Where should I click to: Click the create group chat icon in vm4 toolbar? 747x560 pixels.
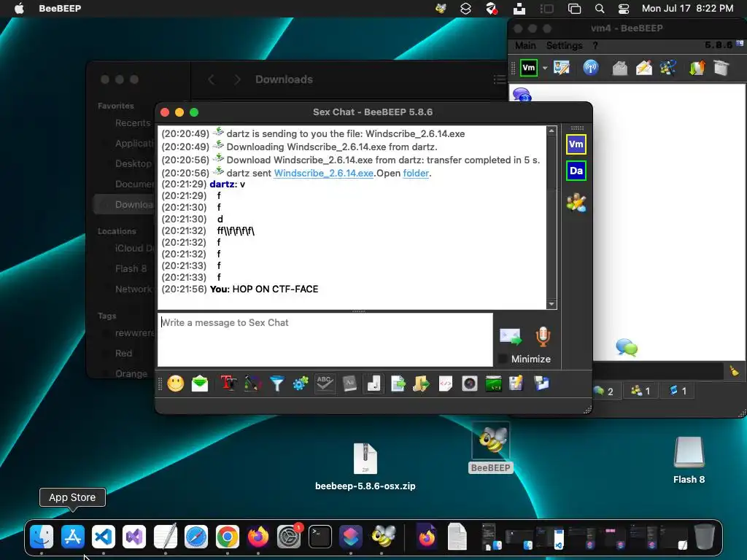click(668, 68)
